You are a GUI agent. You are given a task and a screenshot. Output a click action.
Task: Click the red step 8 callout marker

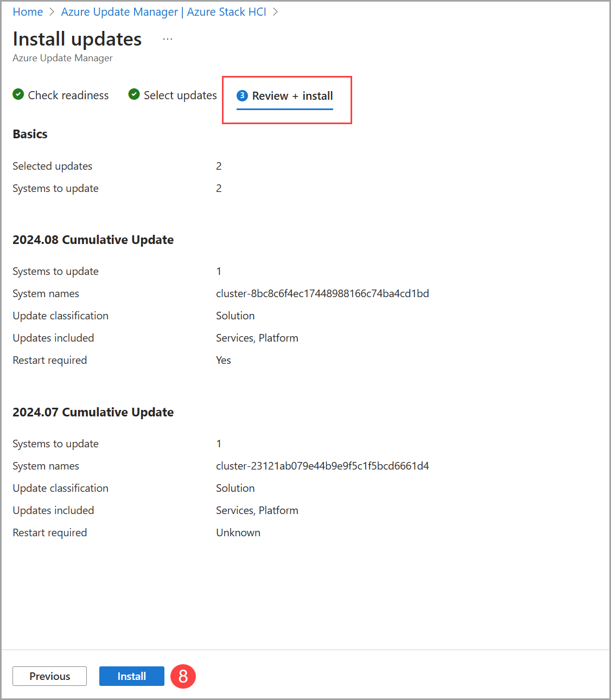183,676
